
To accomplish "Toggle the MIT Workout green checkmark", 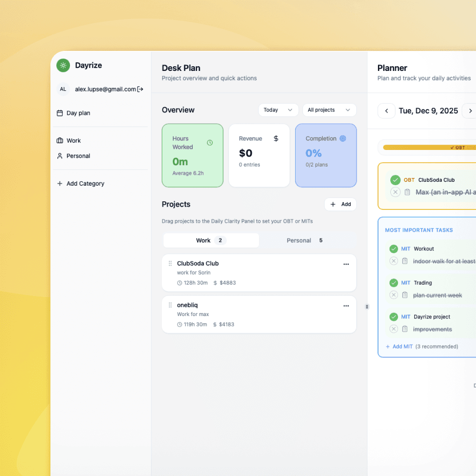I will [394, 249].
